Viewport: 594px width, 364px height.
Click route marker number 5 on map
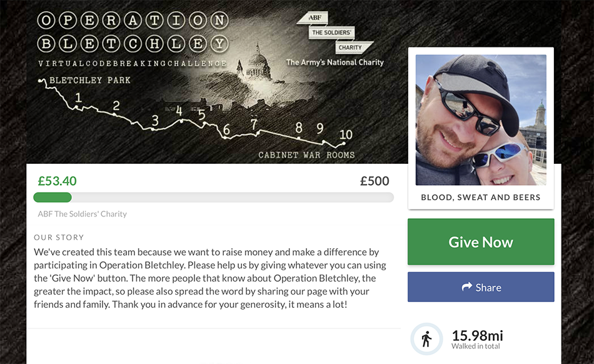click(x=202, y=114)
